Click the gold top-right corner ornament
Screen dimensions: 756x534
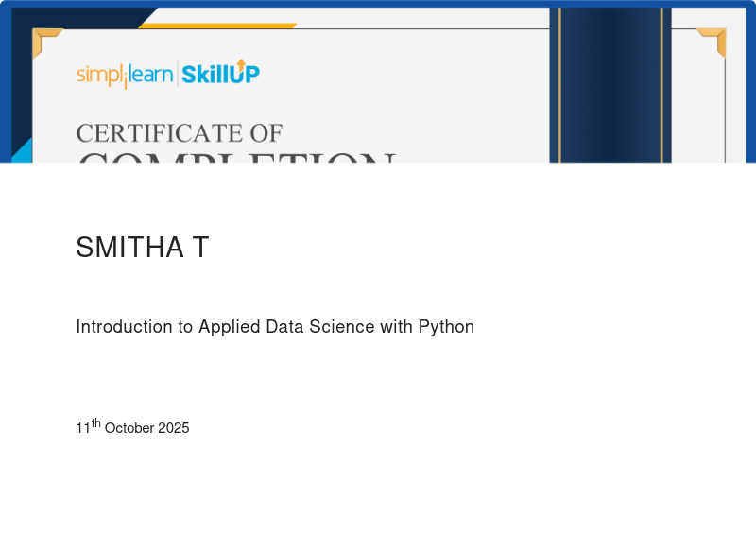pos(713,40)
